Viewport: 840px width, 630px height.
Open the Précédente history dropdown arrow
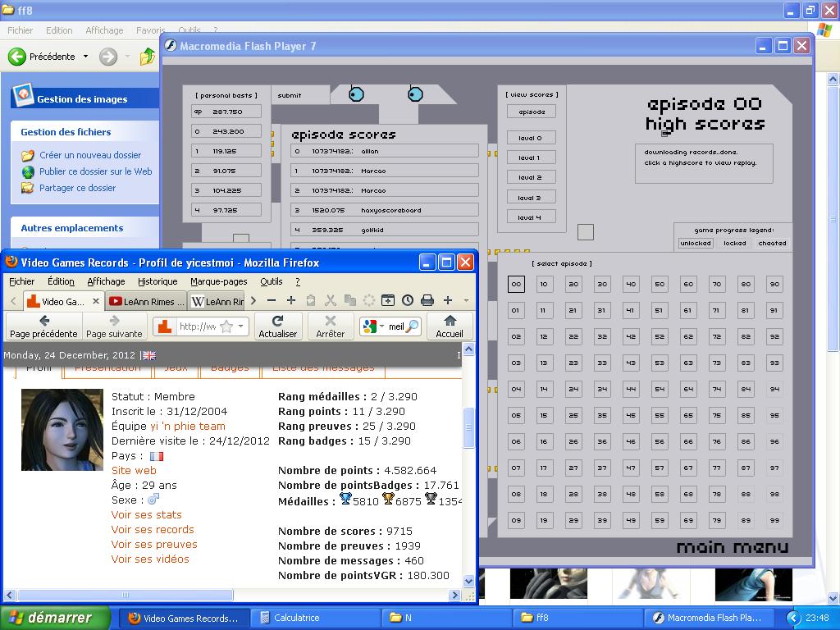click(85, 57)
